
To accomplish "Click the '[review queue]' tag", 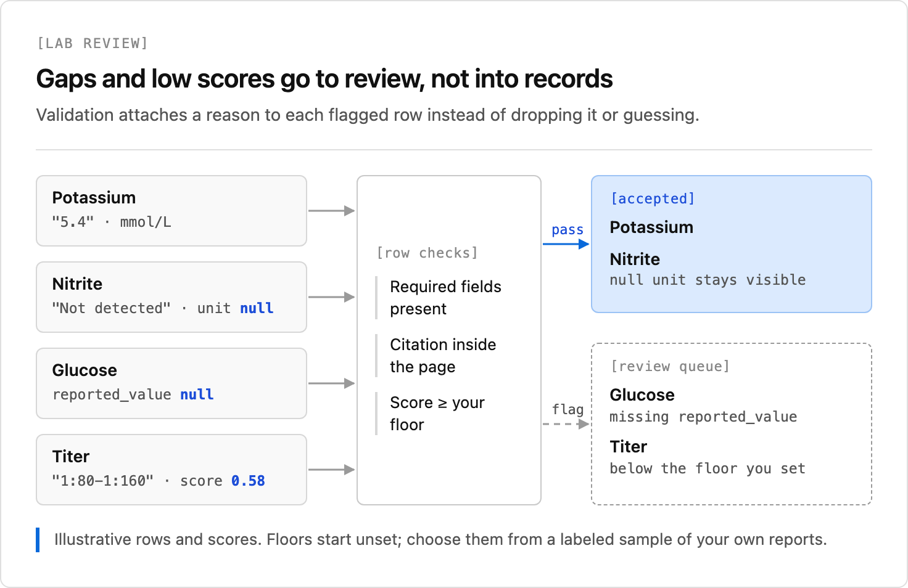I will click(x=670, y=366).
